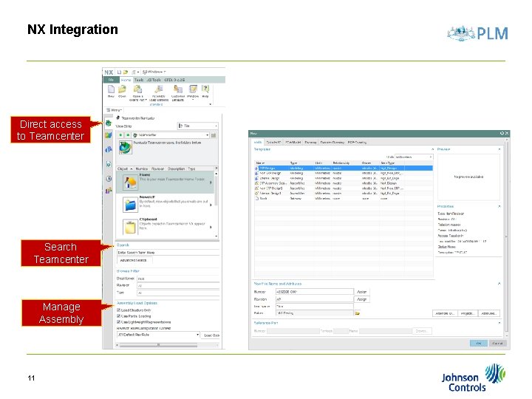Click the reset icon in New dialog title bar
This screenshot has height=399, width=532.
502,133
